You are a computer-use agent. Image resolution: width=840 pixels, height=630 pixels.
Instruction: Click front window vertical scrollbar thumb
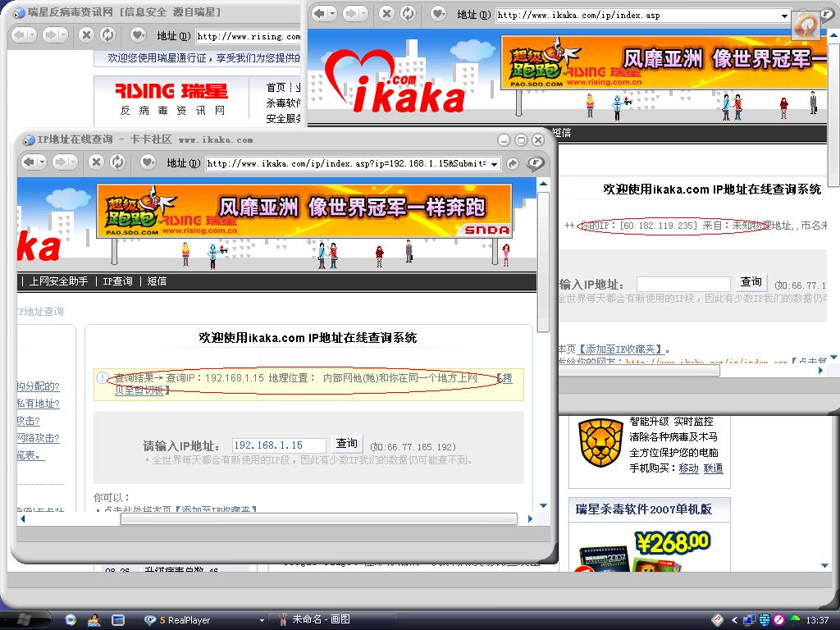(543, 262)
